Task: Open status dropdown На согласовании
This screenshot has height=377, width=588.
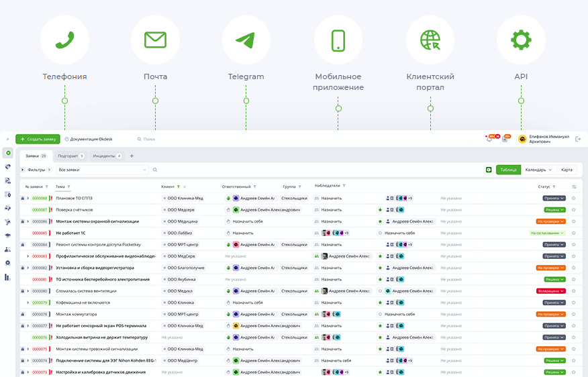Action: pyautogui.click(x=547, y=233)
